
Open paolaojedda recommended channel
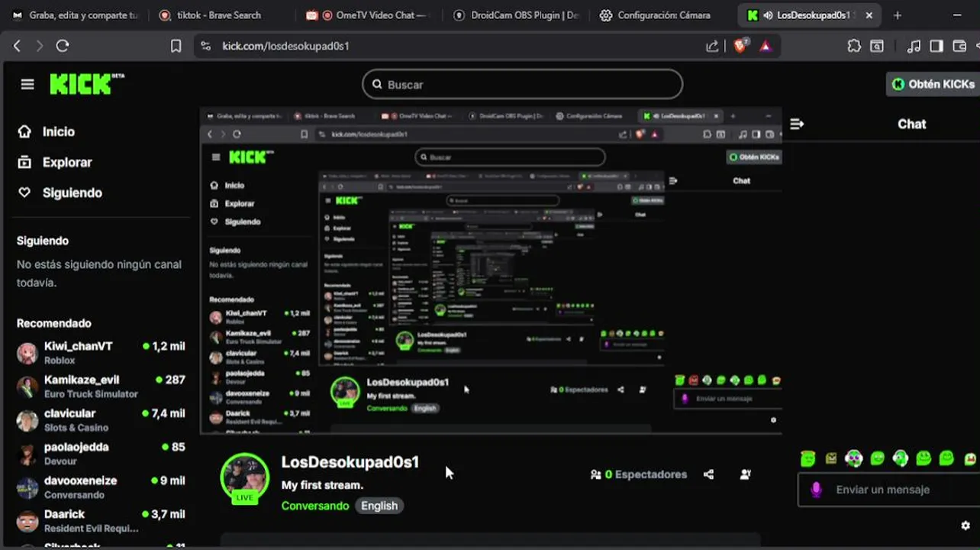(101, 453)
